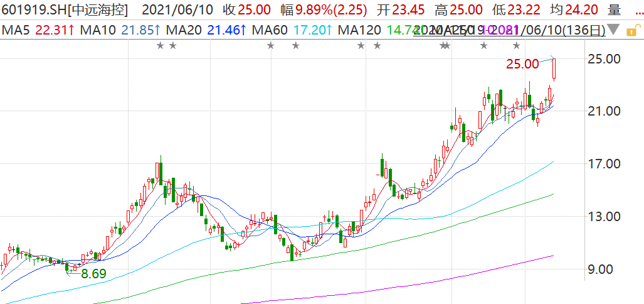
Task: Select the MA60 17.20 indicator label
Action: (291, 30)
